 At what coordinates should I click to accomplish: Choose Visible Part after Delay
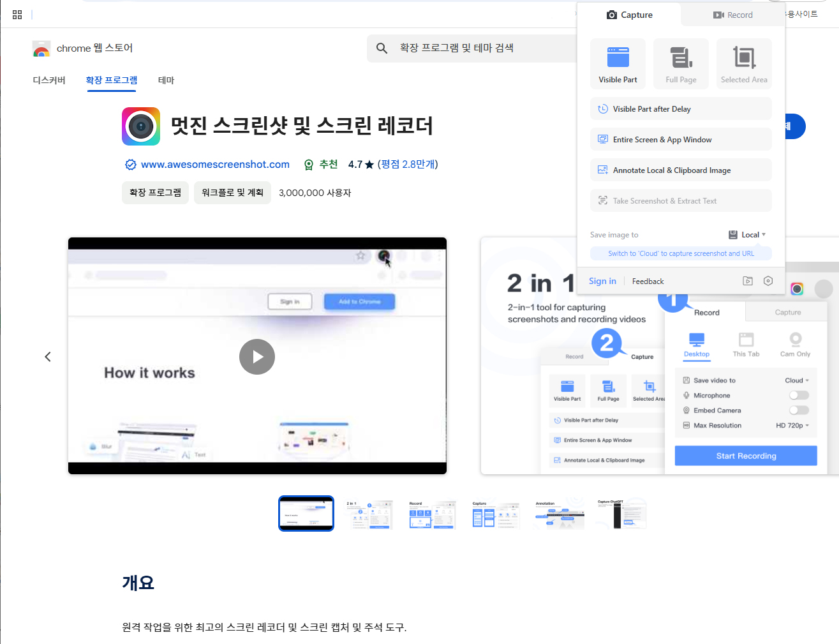[x=681, y=109]
